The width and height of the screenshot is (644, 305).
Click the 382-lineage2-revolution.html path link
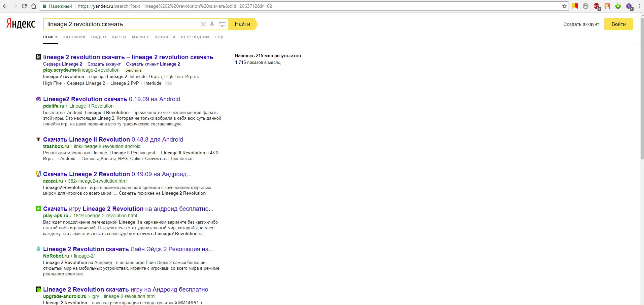[x=98, y=181]
